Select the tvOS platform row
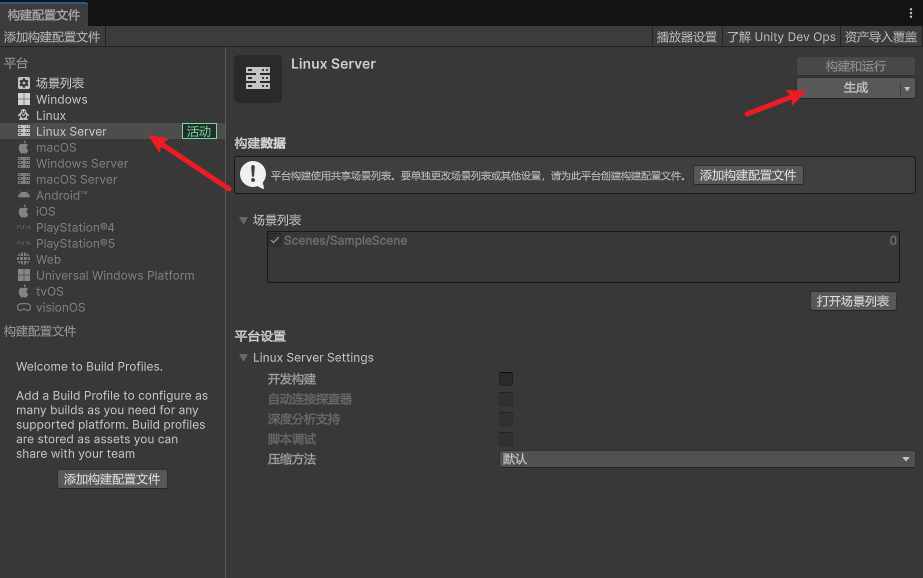This screenshot has width=923, height=578. pos(112,291)
